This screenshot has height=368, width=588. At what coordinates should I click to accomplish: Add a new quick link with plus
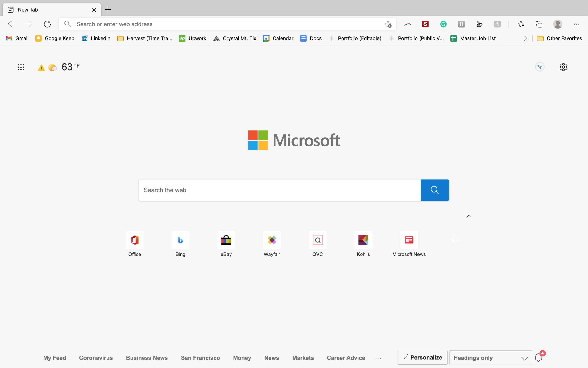pos(454,240)
